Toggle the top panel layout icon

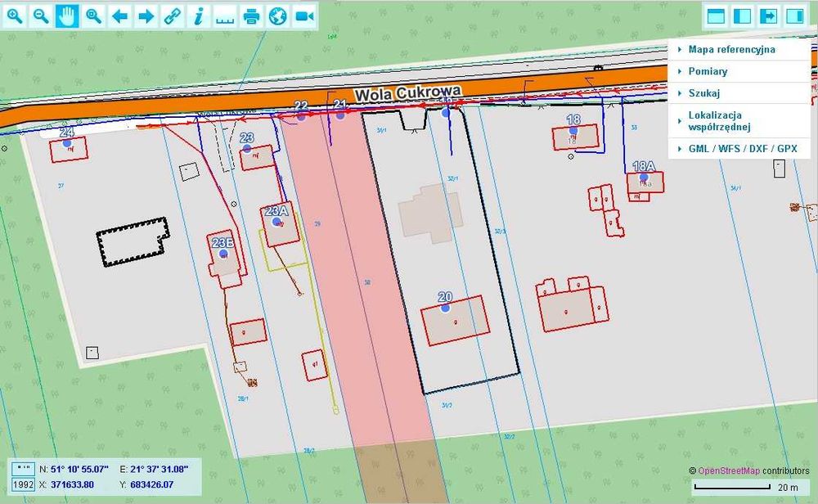(716, 16)
